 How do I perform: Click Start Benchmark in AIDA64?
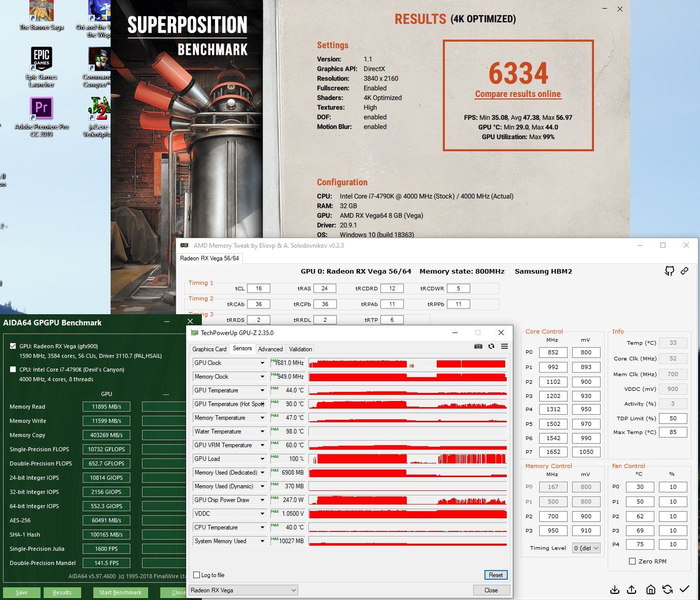120,592
